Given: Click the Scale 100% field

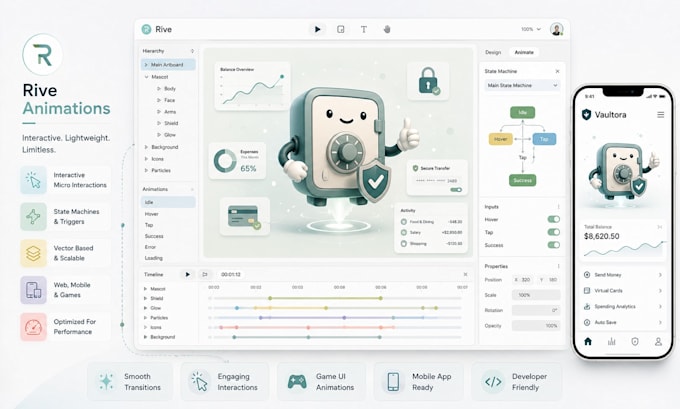Looking at the screenshot, I should (536, 295).
